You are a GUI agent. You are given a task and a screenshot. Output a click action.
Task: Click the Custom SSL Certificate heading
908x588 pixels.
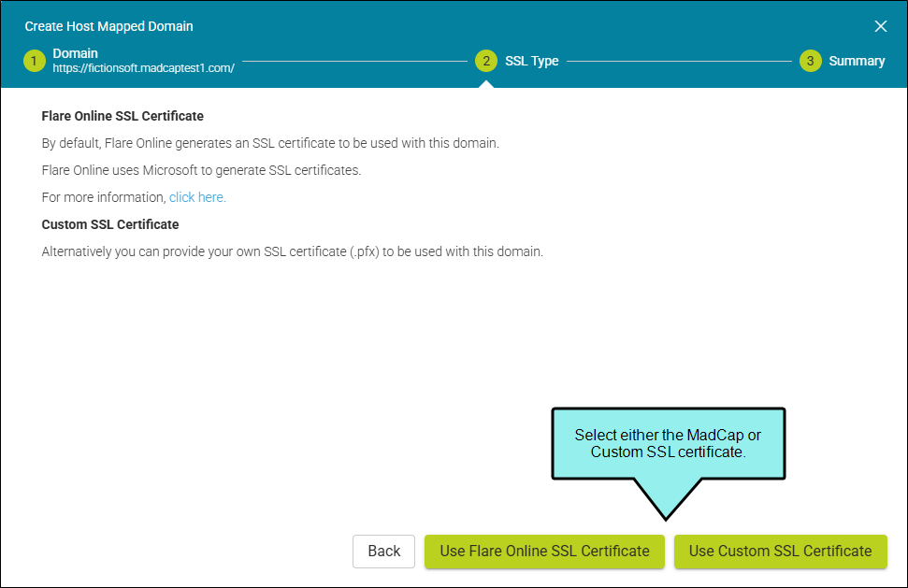[110, 224]
